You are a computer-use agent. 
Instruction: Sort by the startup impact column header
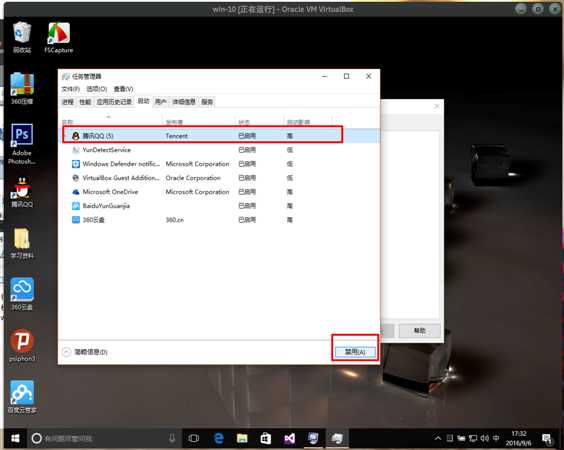[308, 122]
